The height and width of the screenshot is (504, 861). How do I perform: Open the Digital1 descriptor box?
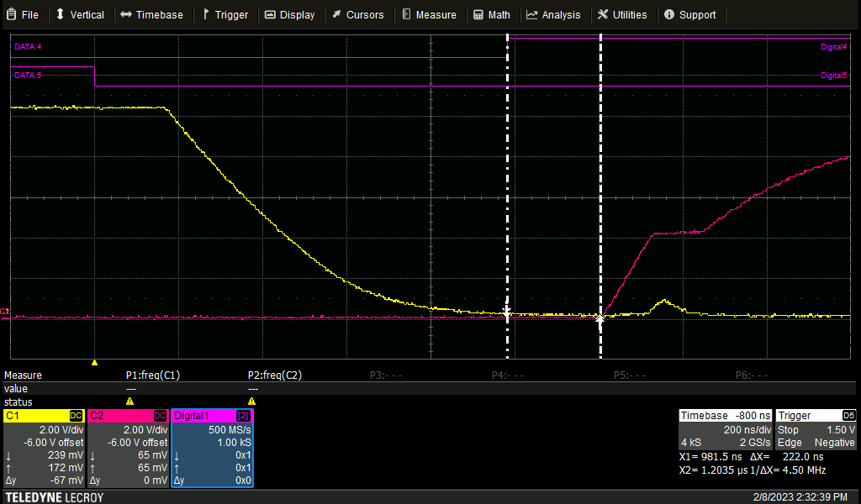(x=212, y=448)
